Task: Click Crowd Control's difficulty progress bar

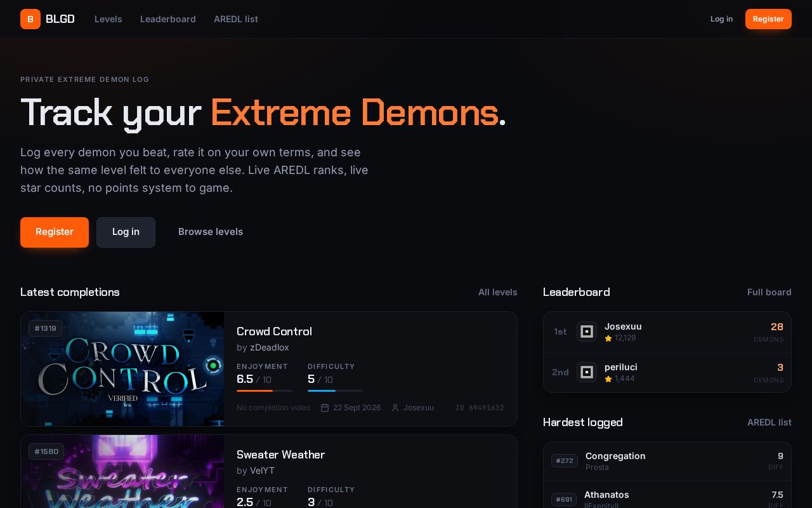Action: click(x=336, y=391)
